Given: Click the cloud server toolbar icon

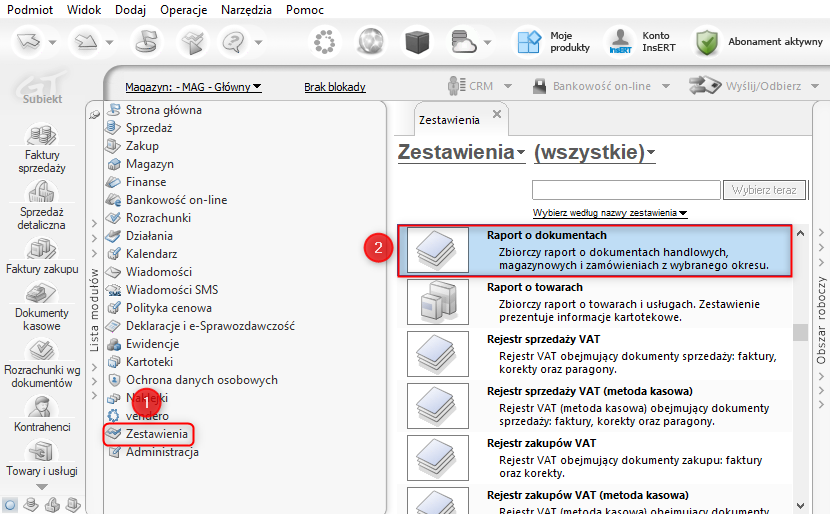Looking at the screenshot, I should [x=463, y=42].
